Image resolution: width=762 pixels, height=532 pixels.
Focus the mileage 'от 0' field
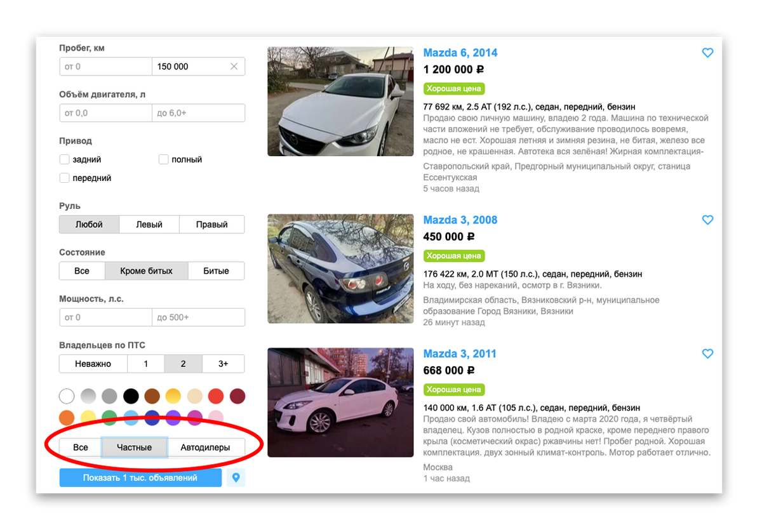(105, 67)
